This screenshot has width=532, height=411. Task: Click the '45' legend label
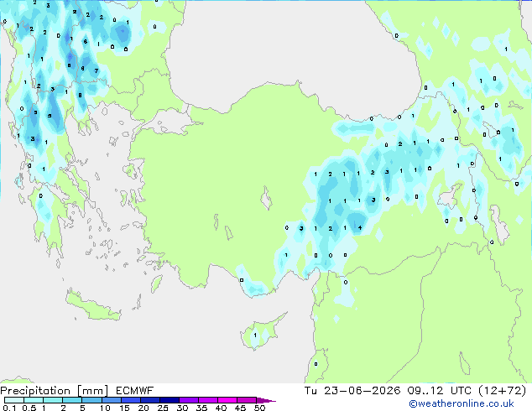[240, 408]
